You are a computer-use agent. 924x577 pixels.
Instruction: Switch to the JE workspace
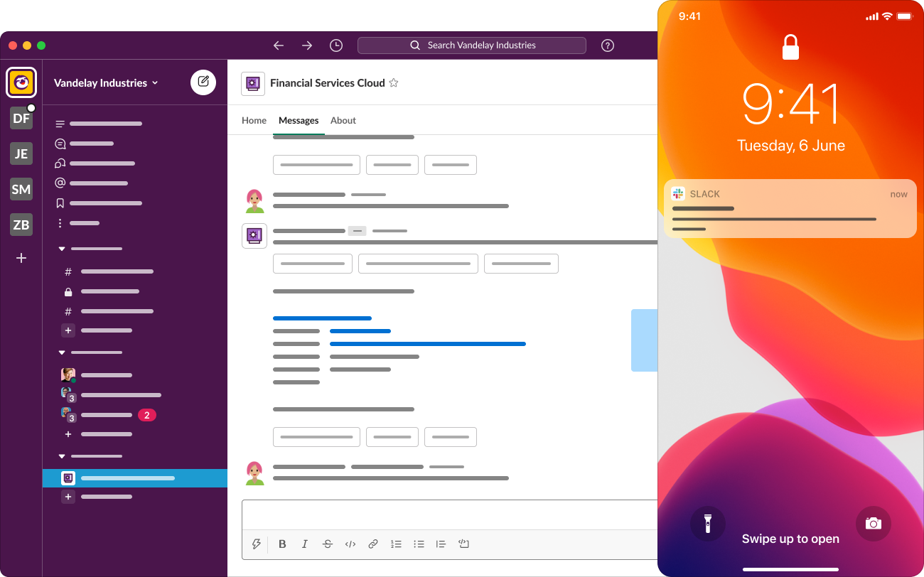[x=21, y=153]
